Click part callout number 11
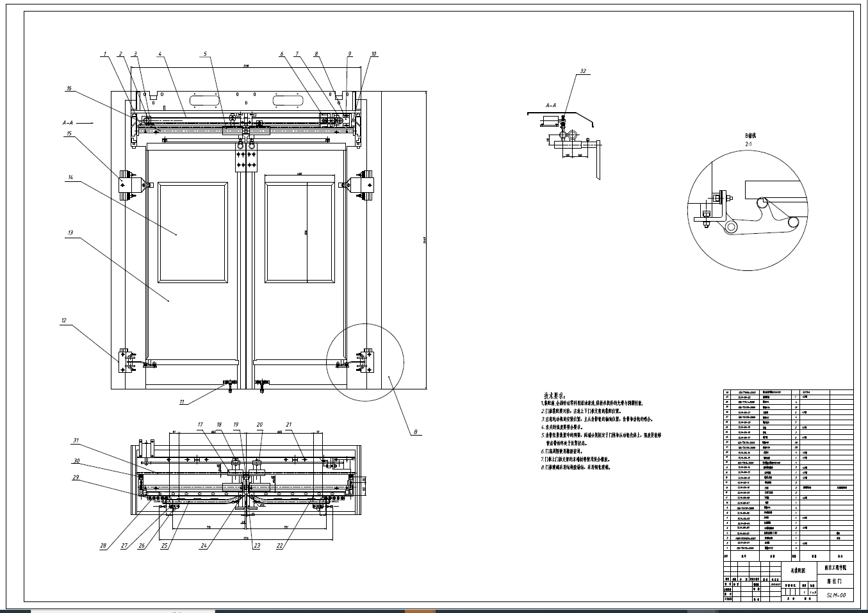Image resolution: width=868 pixels, height=613 pixels. click(x=182, y=402)
